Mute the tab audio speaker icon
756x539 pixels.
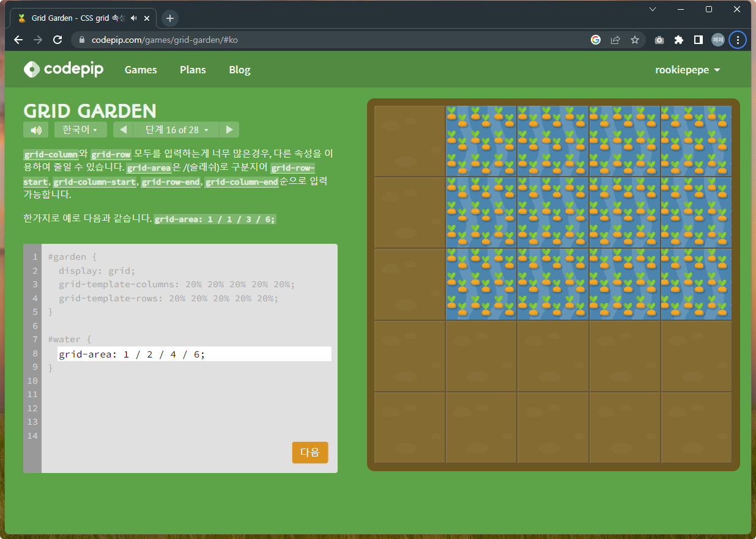pyautogui.click(x=133, y=18)
